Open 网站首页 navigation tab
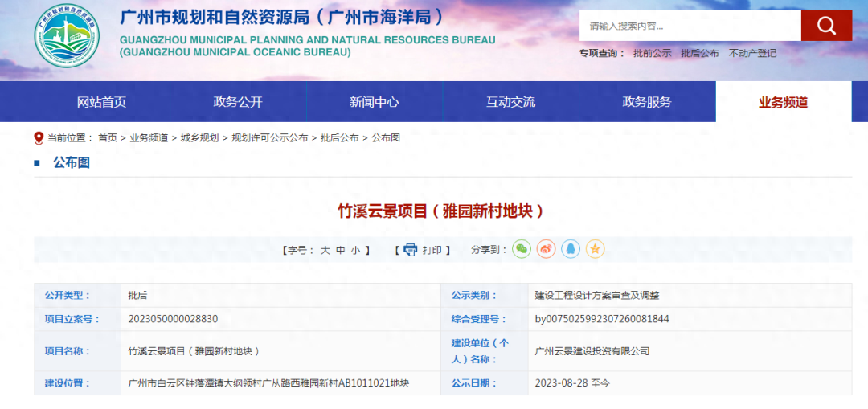Viewport: 868px width, 409px height. 102,102
